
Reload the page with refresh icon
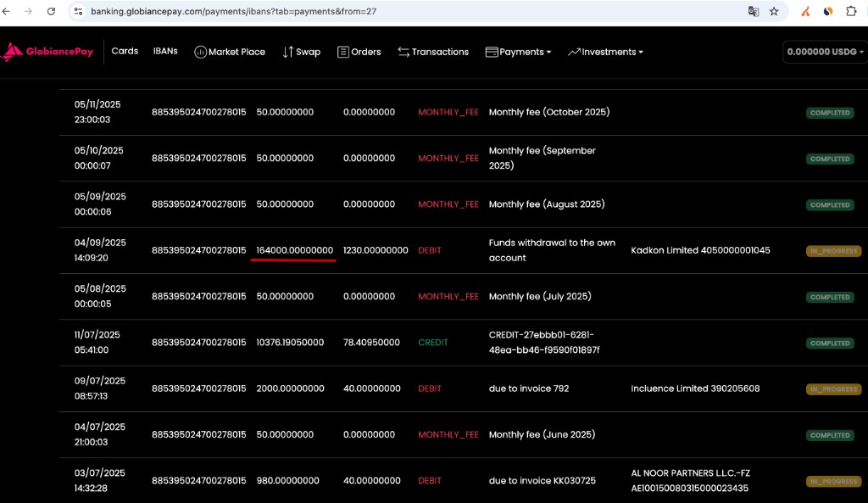pyautogui.click(x=51, y=11)
